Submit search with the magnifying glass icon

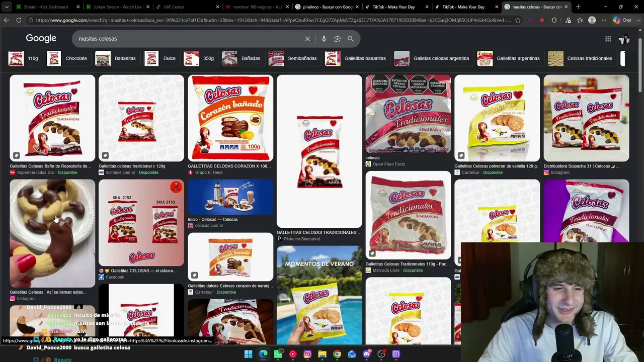[x=351, y=39]
